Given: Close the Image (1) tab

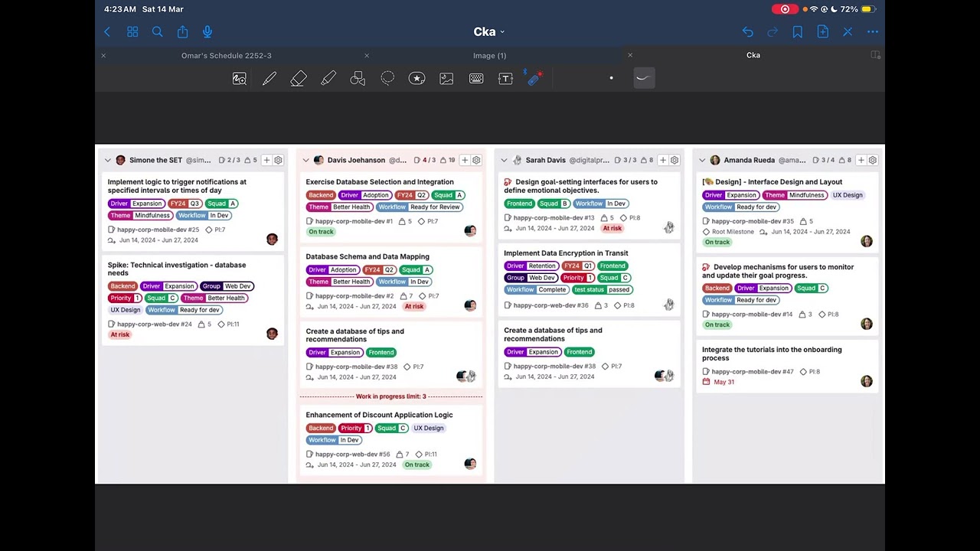Looking at the screenshot, I should coord(367,55).
